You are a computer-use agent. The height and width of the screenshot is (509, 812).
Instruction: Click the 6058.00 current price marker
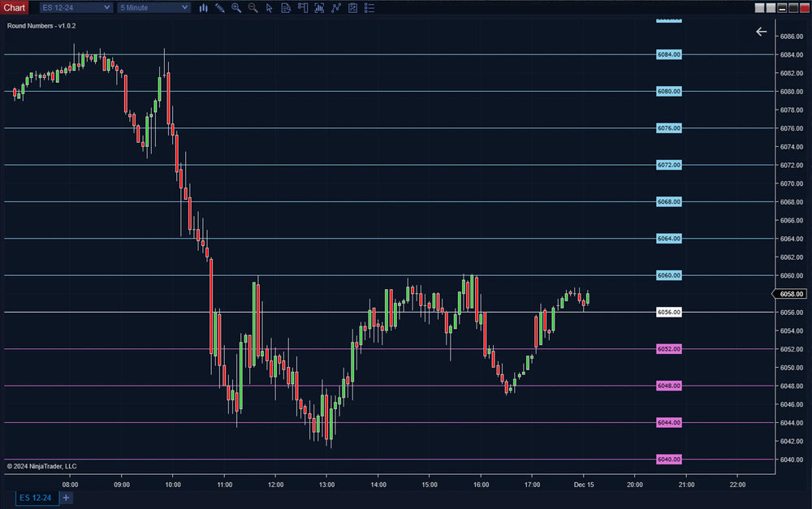coord(790,294)
